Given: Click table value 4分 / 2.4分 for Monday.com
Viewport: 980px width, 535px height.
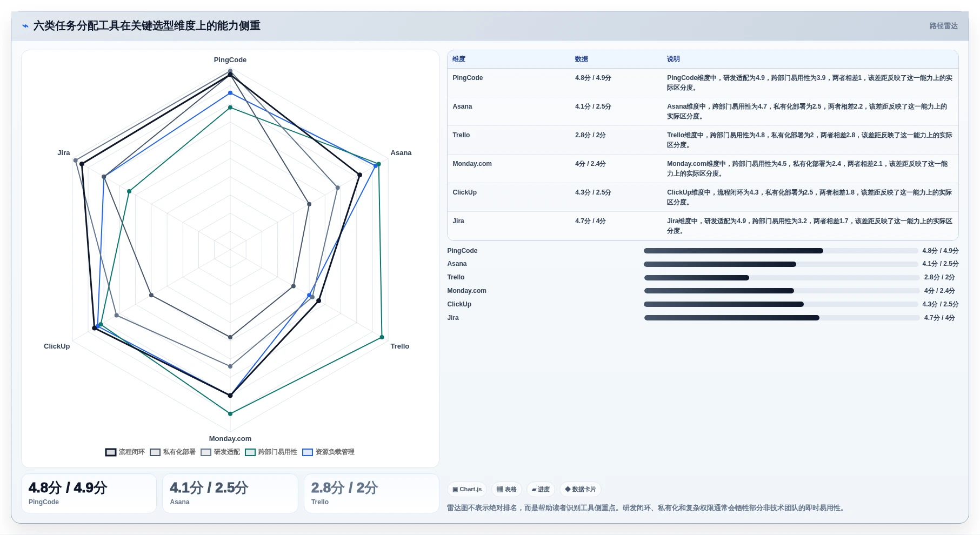Looking at the screenshot, I should (x=590, y=164).
